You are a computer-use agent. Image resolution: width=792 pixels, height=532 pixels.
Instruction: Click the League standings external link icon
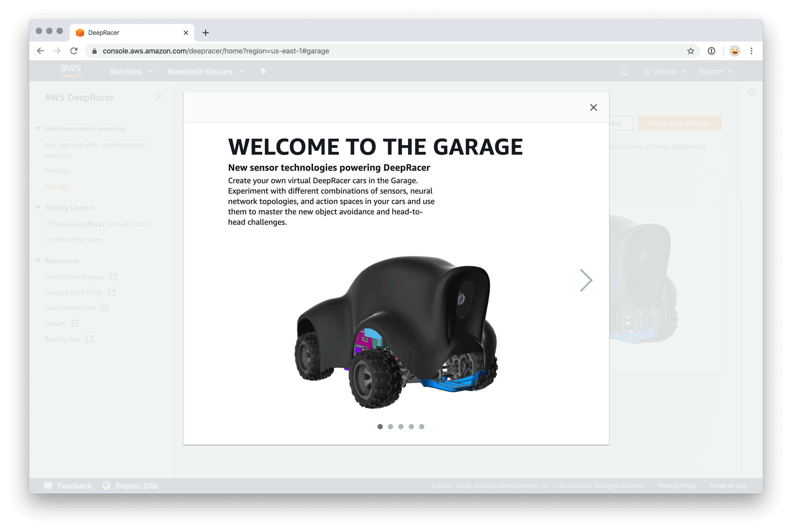tap(112, 292)
